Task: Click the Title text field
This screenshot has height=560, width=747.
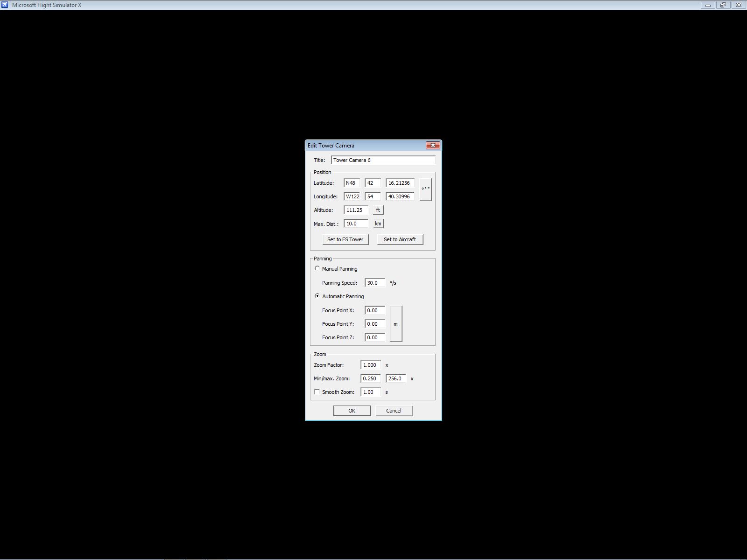Action: [383, 160]
